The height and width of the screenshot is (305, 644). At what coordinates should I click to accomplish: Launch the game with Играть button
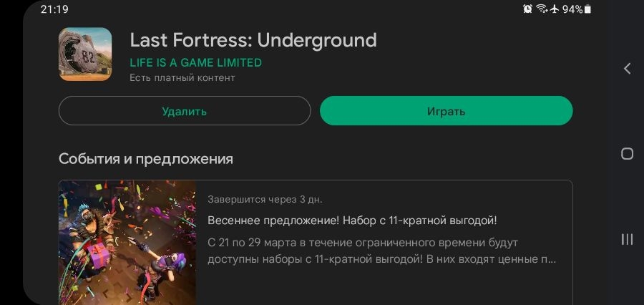click(446, 111)
